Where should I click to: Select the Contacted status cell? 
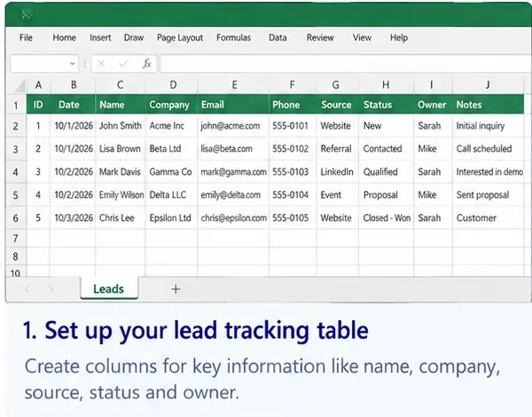coord(387,149)
